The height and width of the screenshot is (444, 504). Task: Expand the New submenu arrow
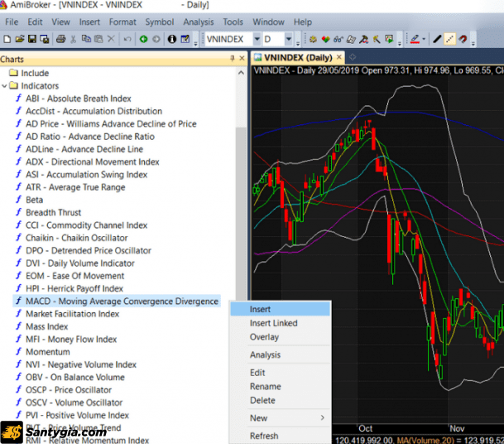click(322, 417)
